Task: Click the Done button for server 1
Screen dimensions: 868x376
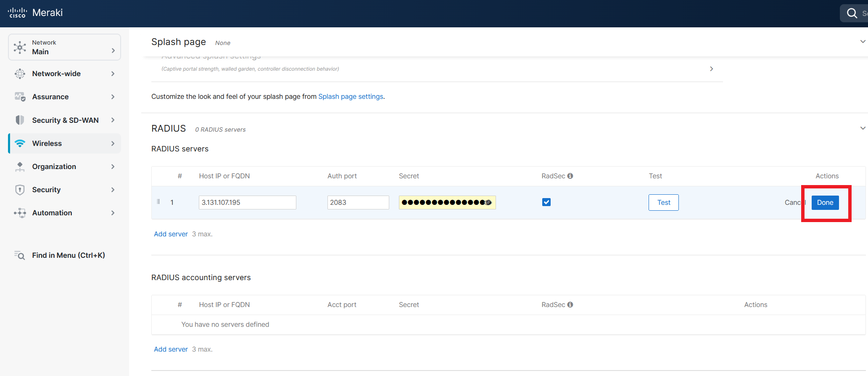Action: tap(825, 202)
